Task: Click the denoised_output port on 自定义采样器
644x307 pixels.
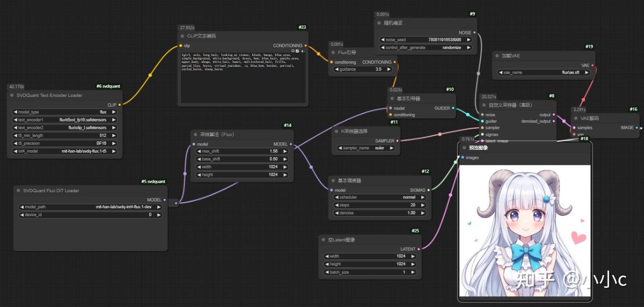Action: coord(553,121)
